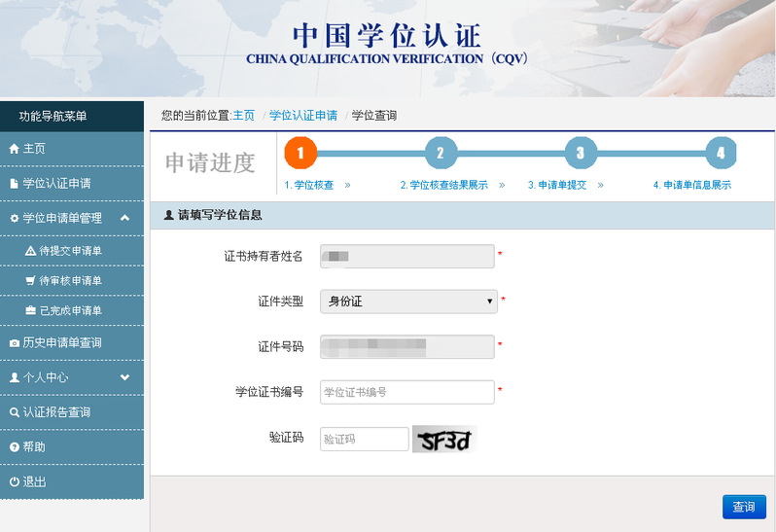Click the gear icon beside 学位申请单管理
Image resolution: width=776 pixels, height=532 pixels.
(14, 218)
